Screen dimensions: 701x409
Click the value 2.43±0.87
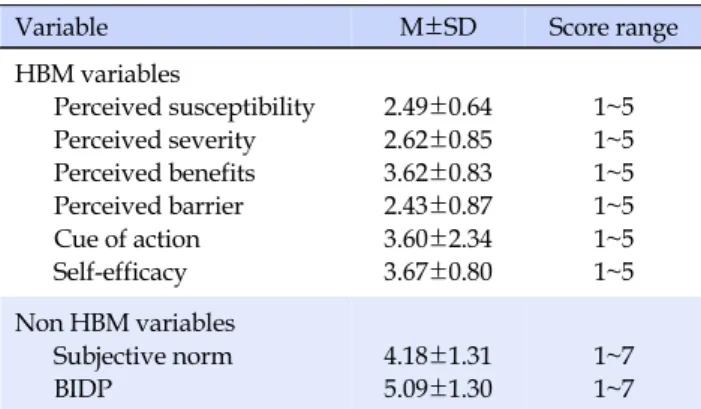(438, 206)
